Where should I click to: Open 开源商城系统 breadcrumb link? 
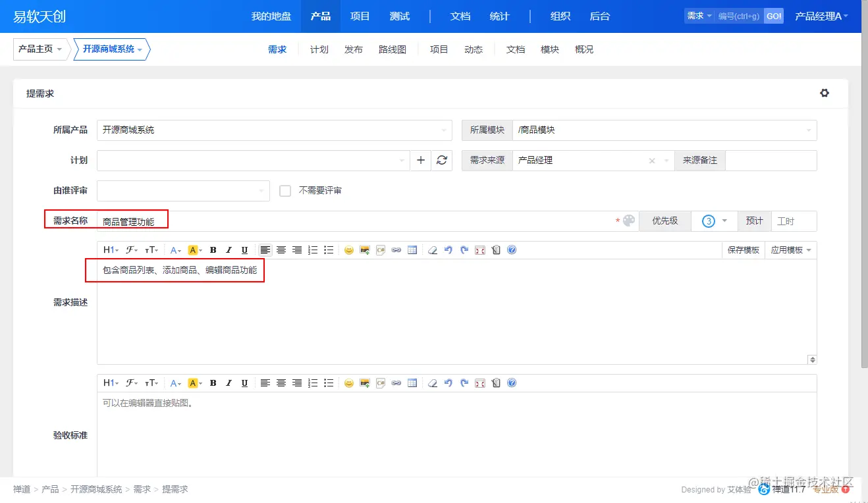96,489
